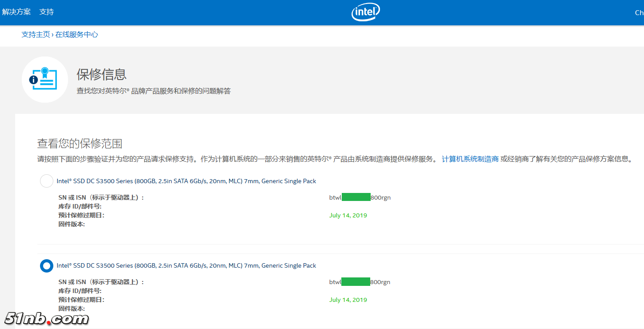This screenshot has height=329, width=644.
Task: Click the 查看您的保修范围 section heading
Action: pyautogui.click(x=80, y=143)
